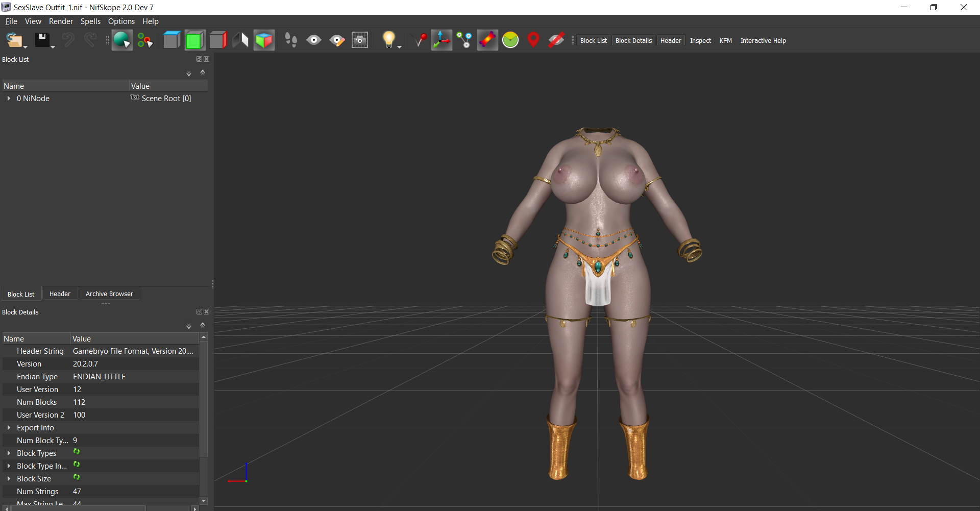This screenshot has width=980, height=511.
Task: Open the File menu
Action: point(11,21)
